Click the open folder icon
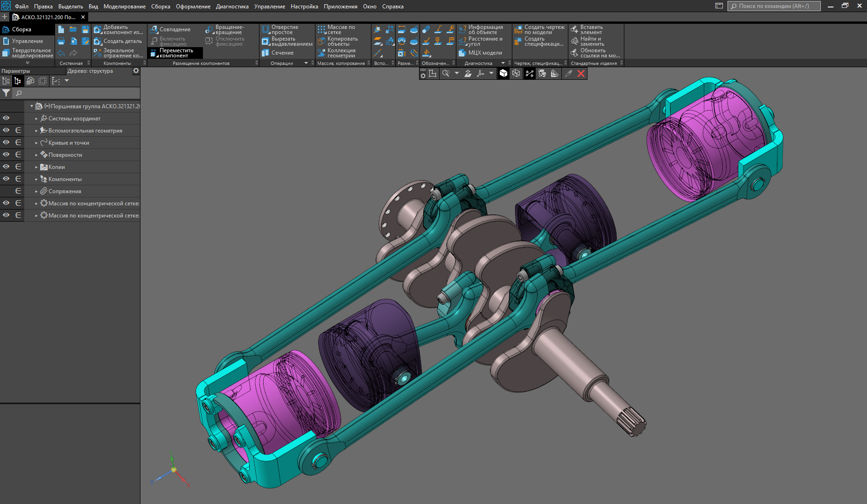The image size is (867, 504). 73,29
